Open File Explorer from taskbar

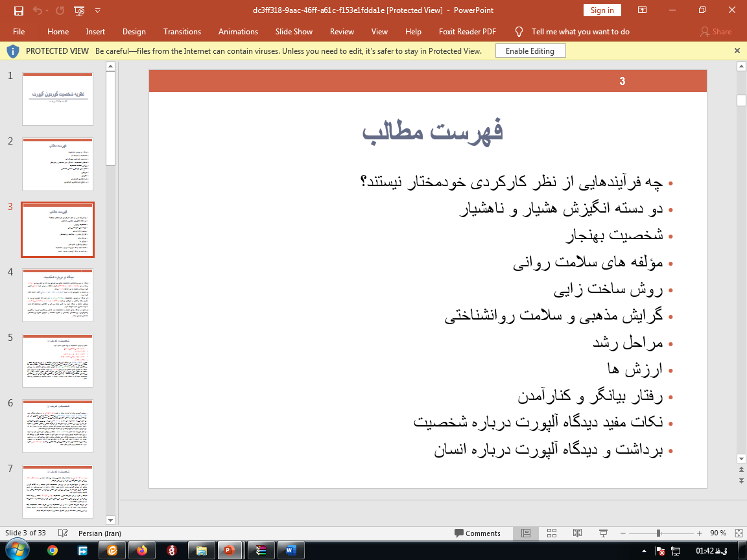point(202,550)
